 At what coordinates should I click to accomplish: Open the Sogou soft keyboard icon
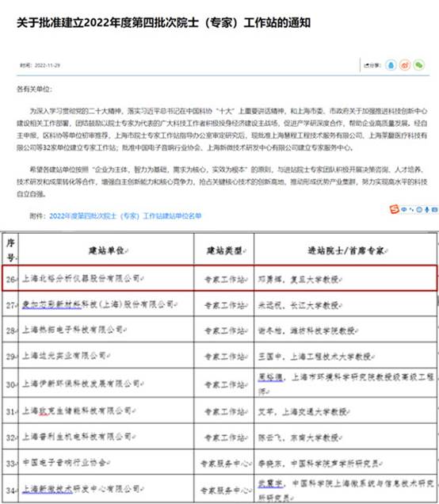434,209
